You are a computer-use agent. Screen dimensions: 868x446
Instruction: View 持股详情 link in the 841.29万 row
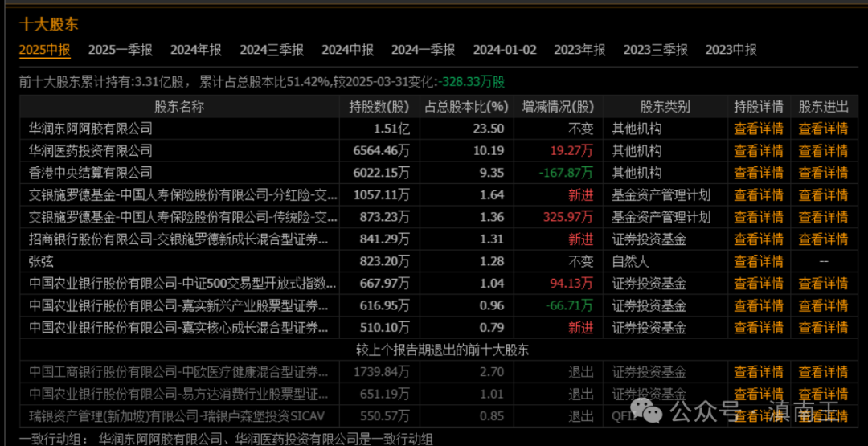[x=759, y=239]
